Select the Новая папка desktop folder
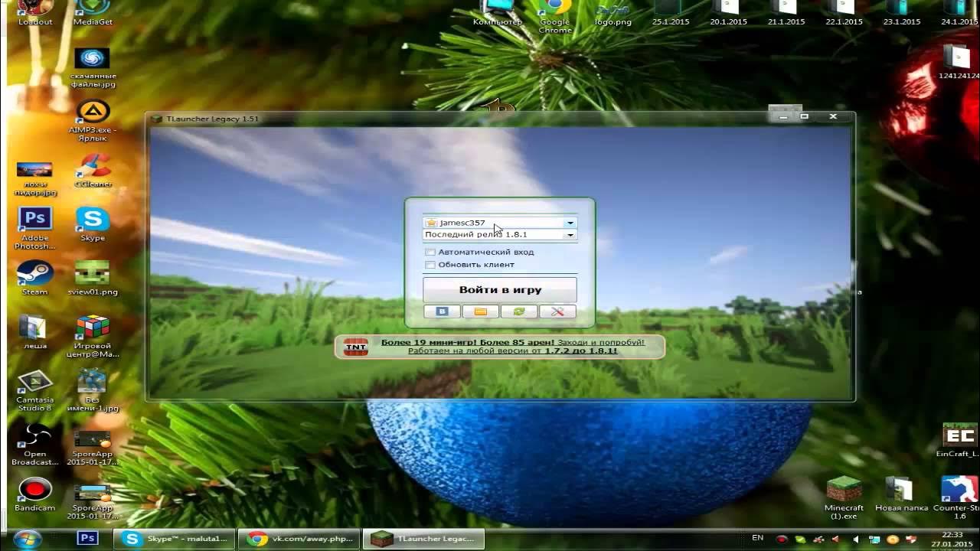This screenshot has height=551, width=980. [901, 494]
